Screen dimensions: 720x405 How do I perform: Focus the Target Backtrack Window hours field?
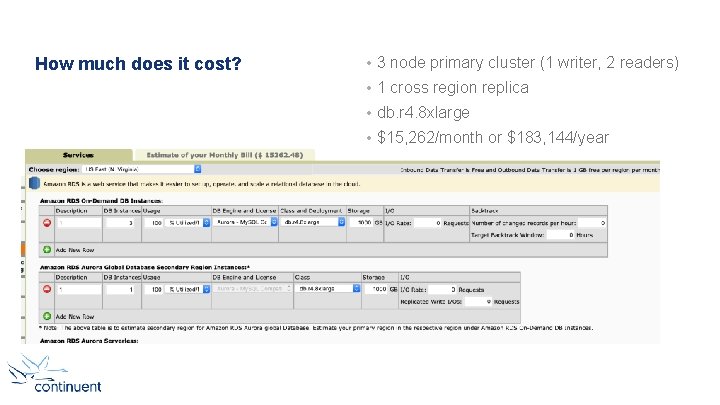(x=560, y=235)
